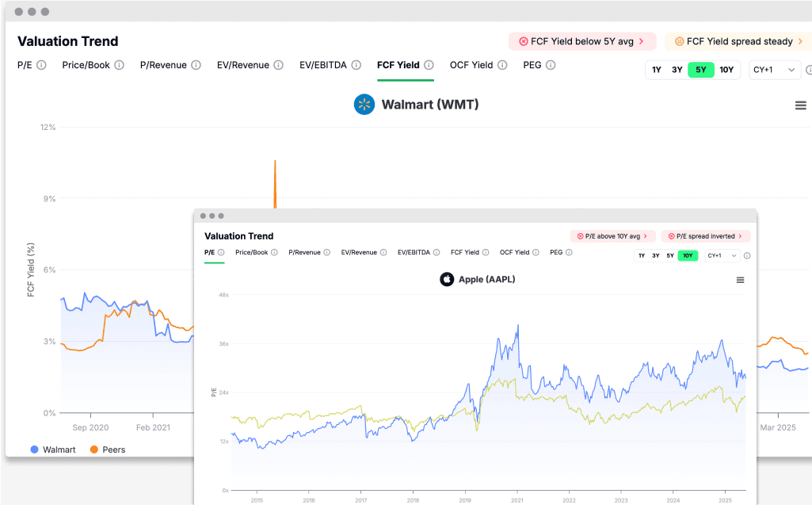The image size is (812, 505).
Task: Open 'FCF Yield spread steady' badge
Action: point(738,41)
